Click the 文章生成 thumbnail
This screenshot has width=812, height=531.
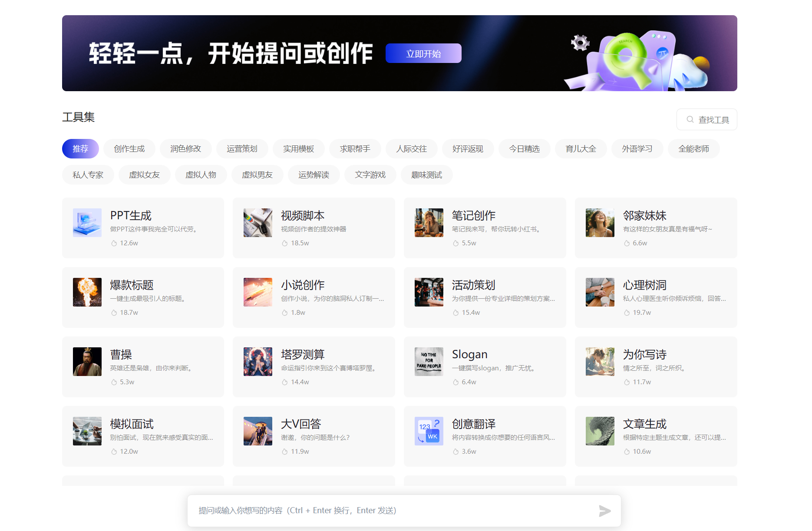(x=600, y=431)
